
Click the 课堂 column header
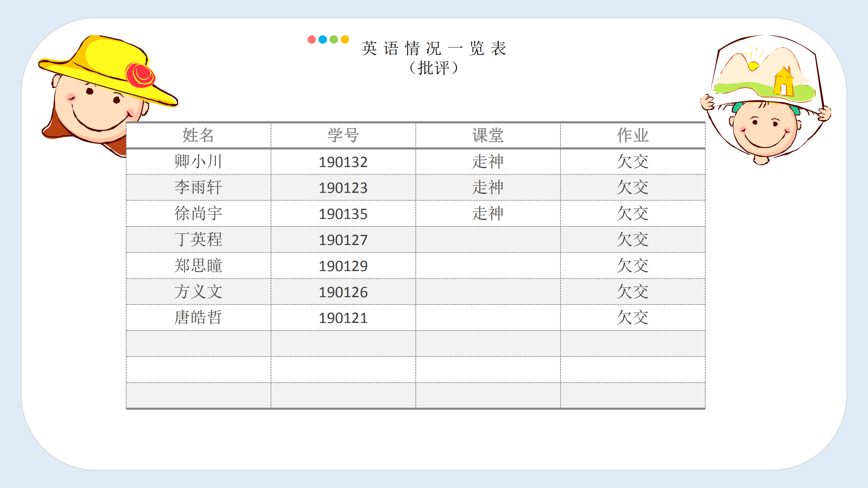(x=488, y=135)
